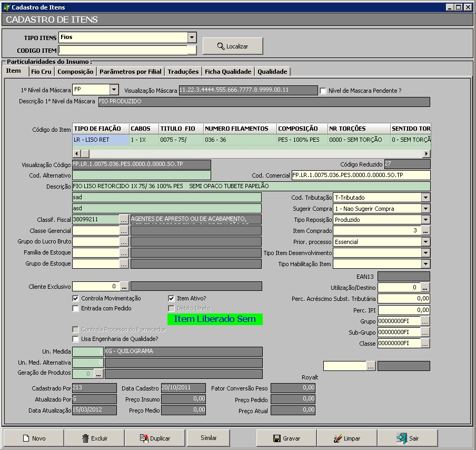Viewport: 476px width, 450px height.
Task: Open the Classif. Fiscal lookup ellipsis button
Action: [124, 219]
